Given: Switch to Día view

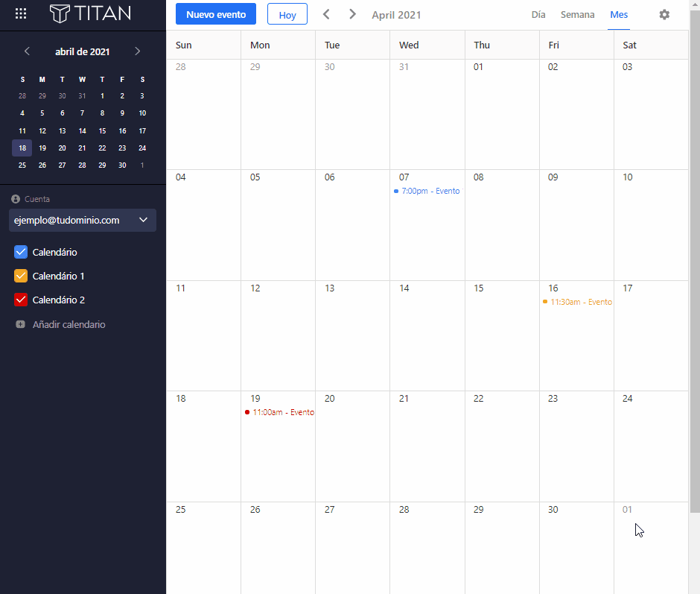Looking at the screenshot, I should click(x=538, y=15).
